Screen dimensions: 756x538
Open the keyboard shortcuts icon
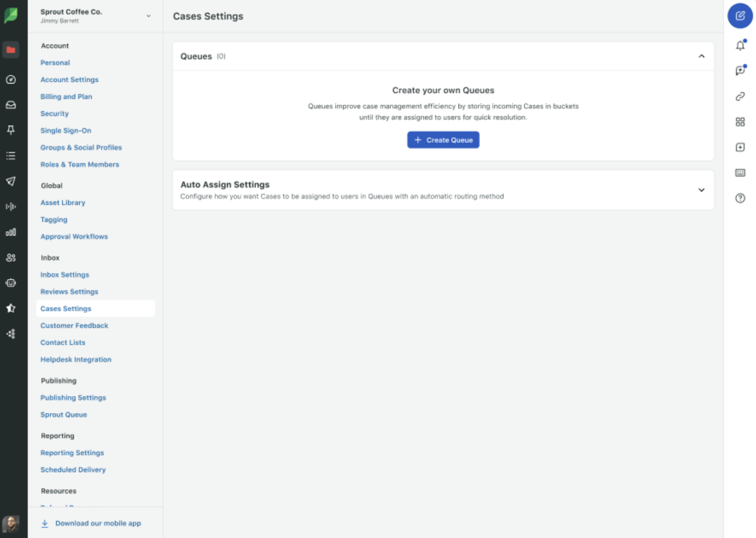click(740, 173)
